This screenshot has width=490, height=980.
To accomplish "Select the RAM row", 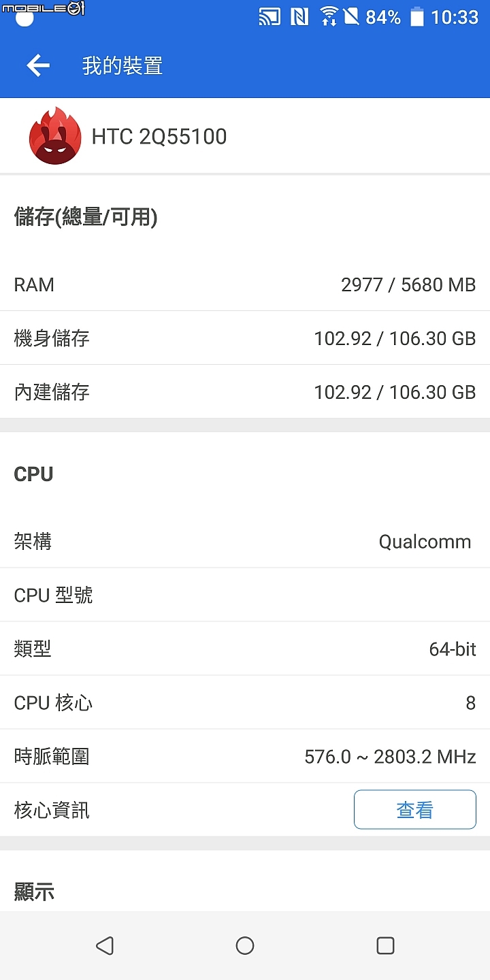I will point(245,284).
